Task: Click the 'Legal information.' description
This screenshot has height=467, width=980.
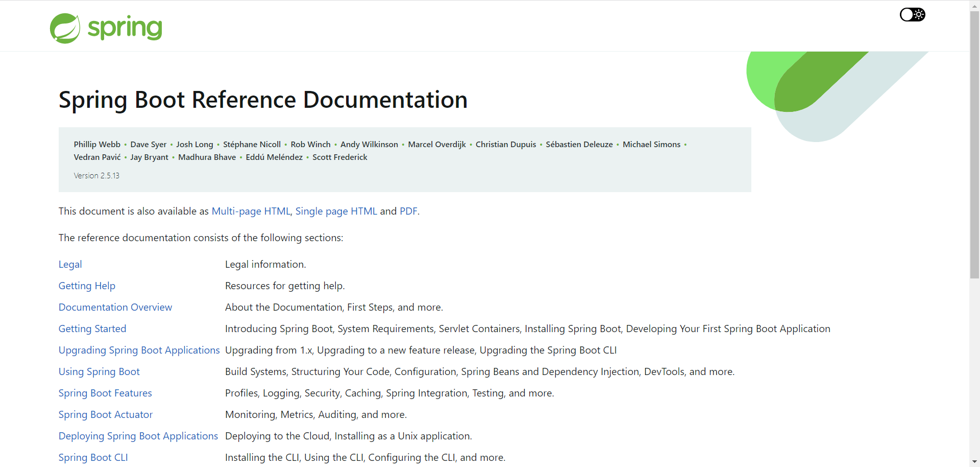Action: [265, 264]
